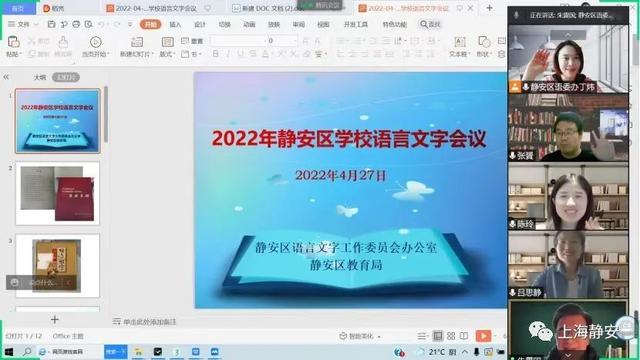Click the taskbar search magnifier

[27, 351]
